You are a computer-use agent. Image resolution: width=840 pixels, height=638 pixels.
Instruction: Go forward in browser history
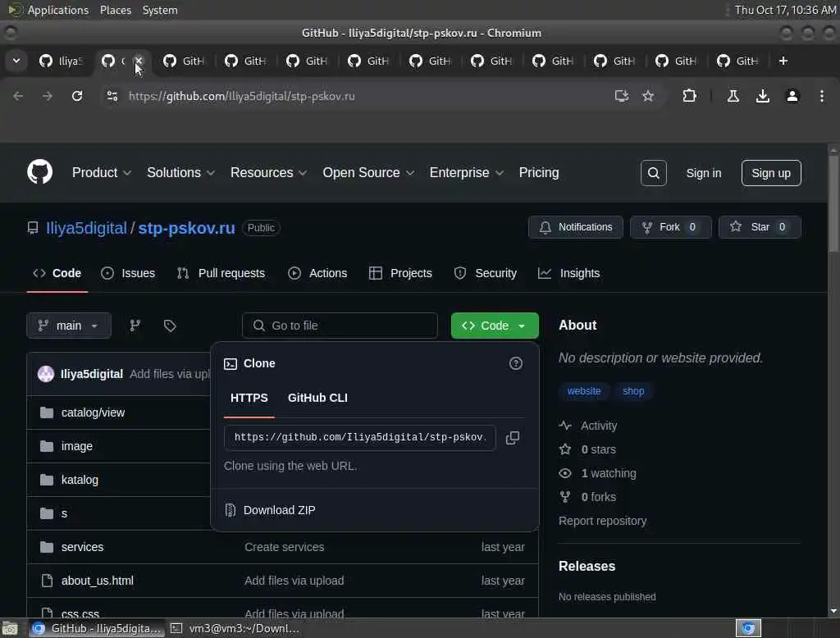pyautogui.click(x=48, y=96)
